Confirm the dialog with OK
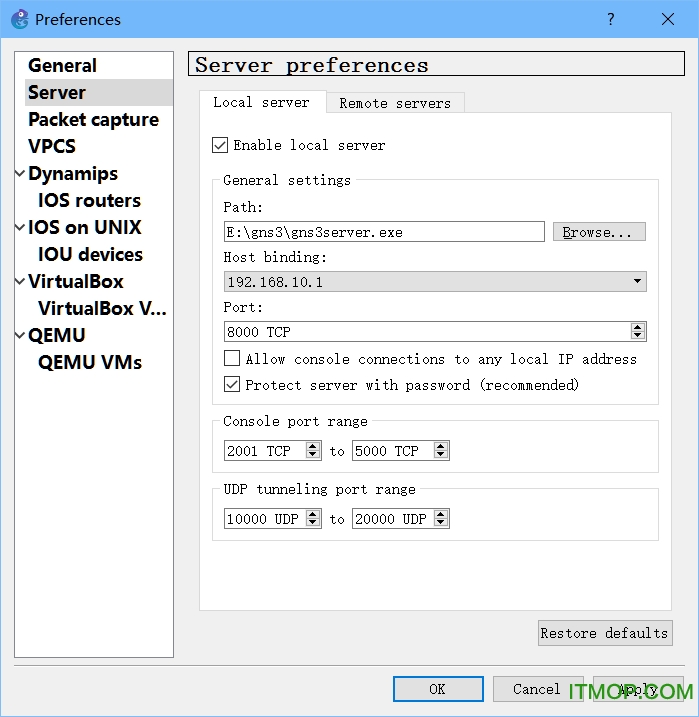Viewport: 699px width, 717px height. 438,689
